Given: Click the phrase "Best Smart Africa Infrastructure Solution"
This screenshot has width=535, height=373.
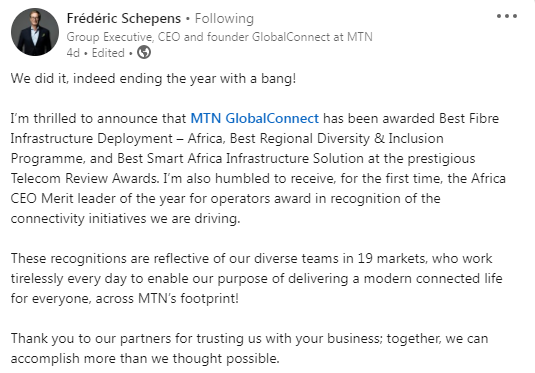Looking at the screenshot, I should coord(241,159).
